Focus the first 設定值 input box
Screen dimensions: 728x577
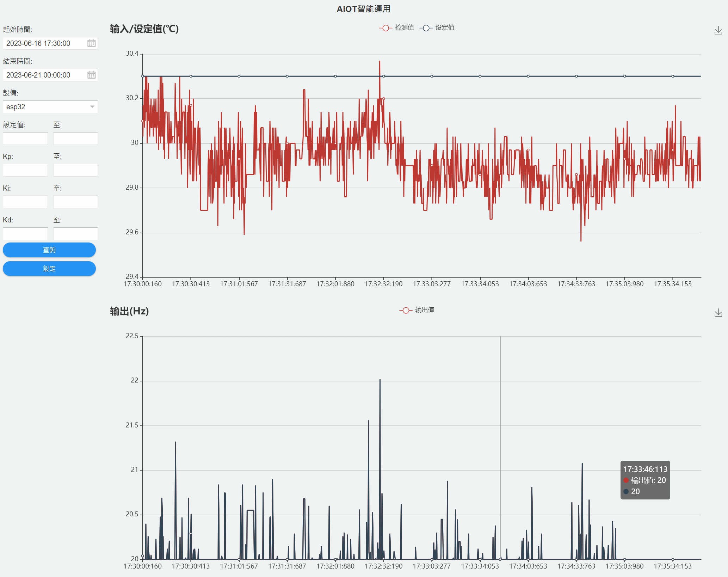point(25,139)
